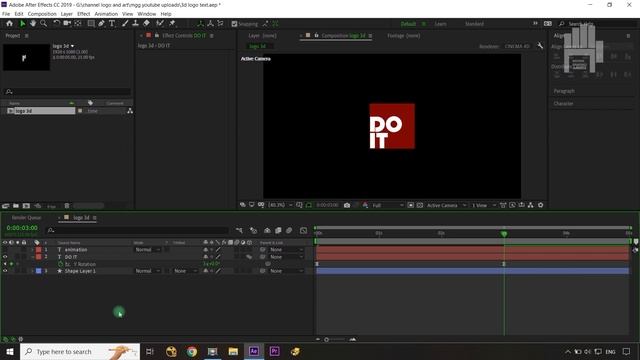Select the Pan Behind anchor point tool
This screenshot has height=360, width=640.
78,24
